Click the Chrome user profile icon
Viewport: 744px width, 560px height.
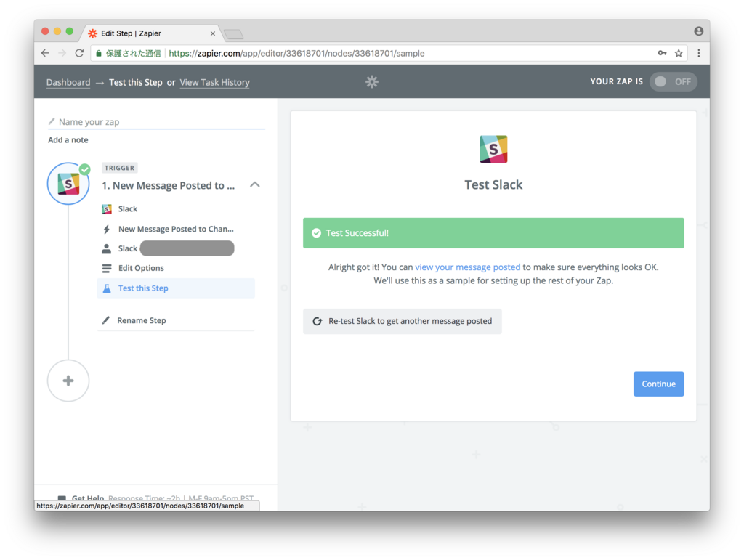pyautogui.click(x=698, y=31)
